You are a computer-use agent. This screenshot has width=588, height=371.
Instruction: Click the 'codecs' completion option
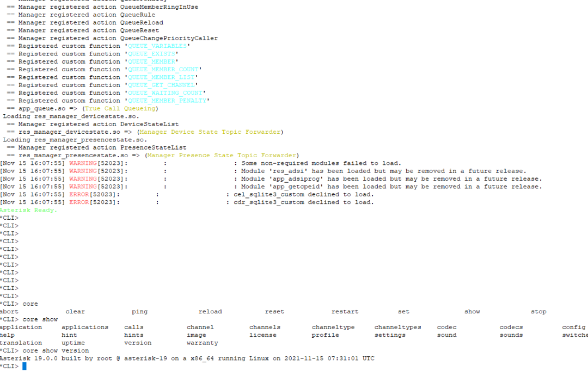point(511,327)
